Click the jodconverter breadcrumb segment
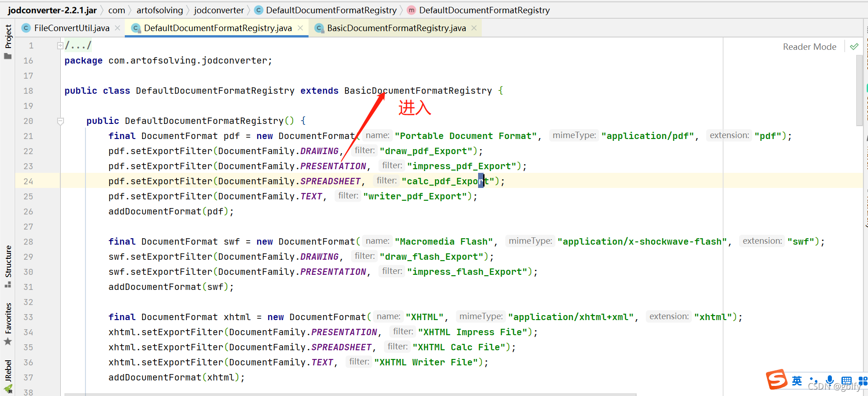 [x=219, y=10]
